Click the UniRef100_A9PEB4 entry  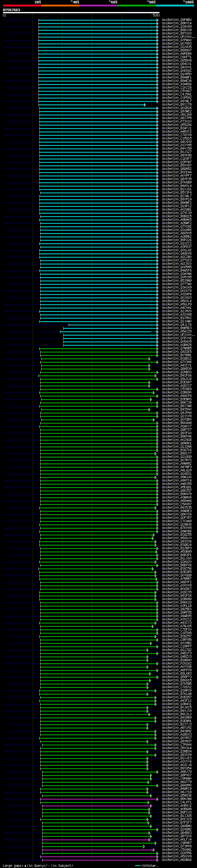point(177,54)
